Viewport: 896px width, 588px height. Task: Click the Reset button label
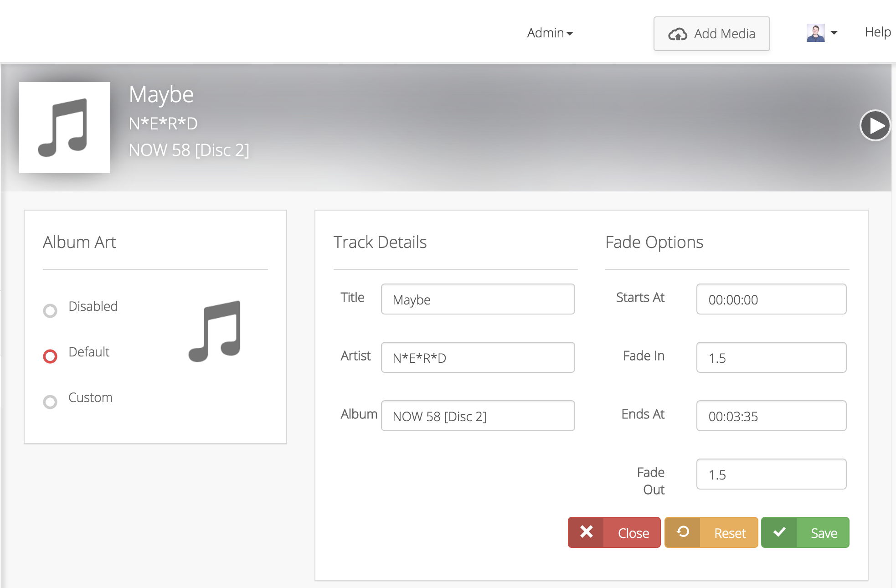pyautogui.click(x=730, y=533)
